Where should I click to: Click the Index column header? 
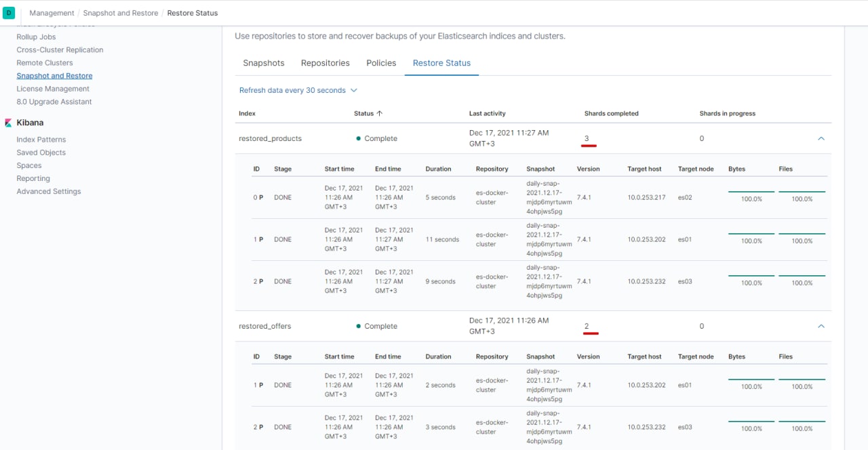coord(247,114)
